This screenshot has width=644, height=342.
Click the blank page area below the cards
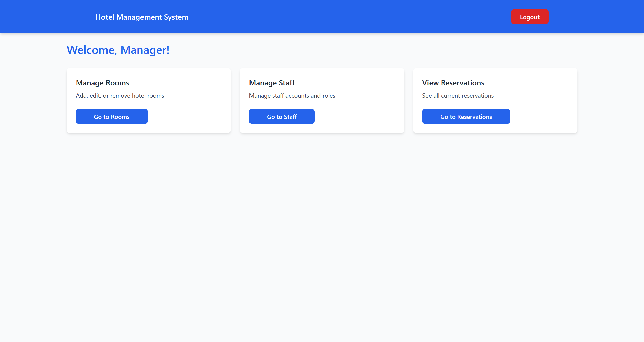pyautogui.click(x=322, y=227)
